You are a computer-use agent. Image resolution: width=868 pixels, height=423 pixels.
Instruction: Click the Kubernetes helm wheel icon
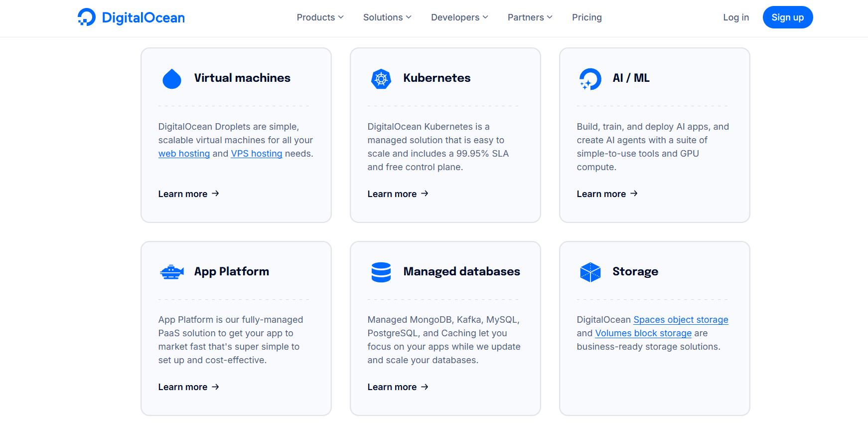tap(381, 79)
